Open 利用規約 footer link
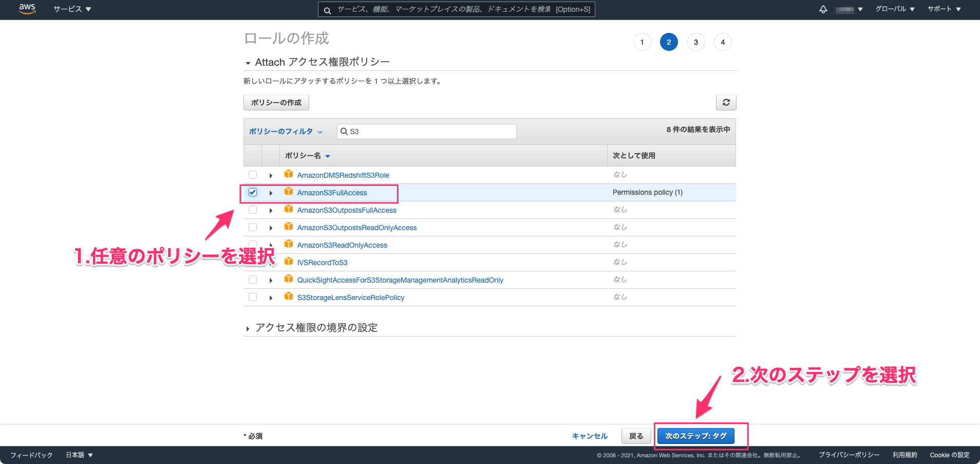The image size is (980, 464). [x=905, y=455]
